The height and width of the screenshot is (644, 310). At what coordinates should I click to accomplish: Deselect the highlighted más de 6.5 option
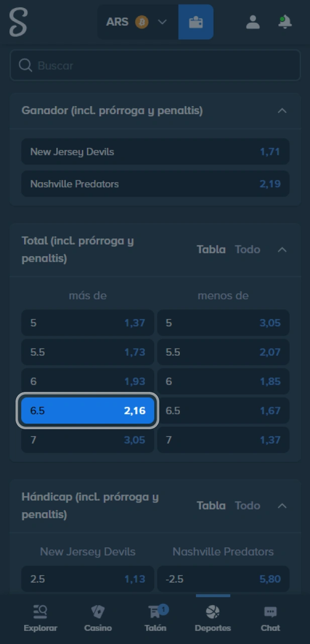(87, 411)
